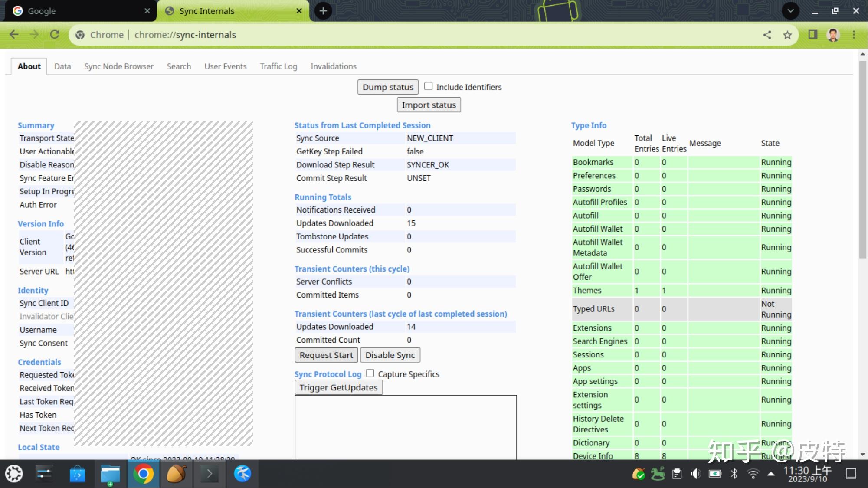Open Chrome's three-dot menu

click(x=854, y=35)
